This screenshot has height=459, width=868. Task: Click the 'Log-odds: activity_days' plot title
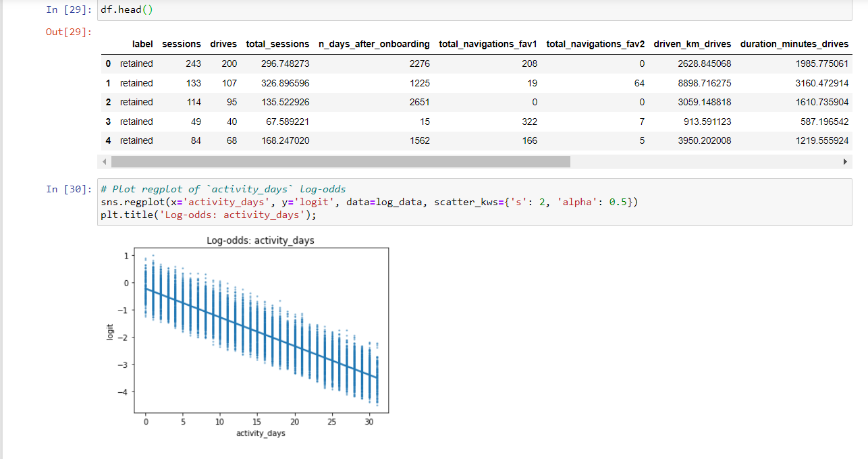tap(260, 240)
